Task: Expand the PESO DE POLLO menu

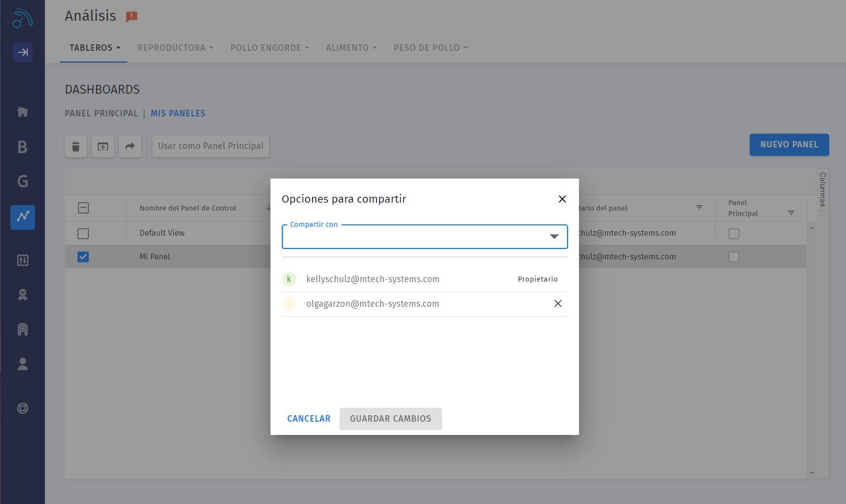Action: [x=430, y=48]
